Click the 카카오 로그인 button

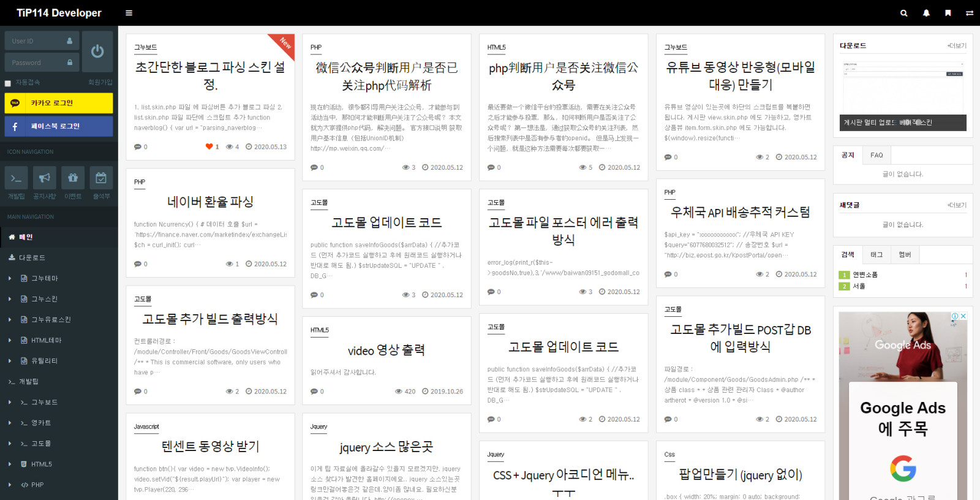[x=59, y=103]
